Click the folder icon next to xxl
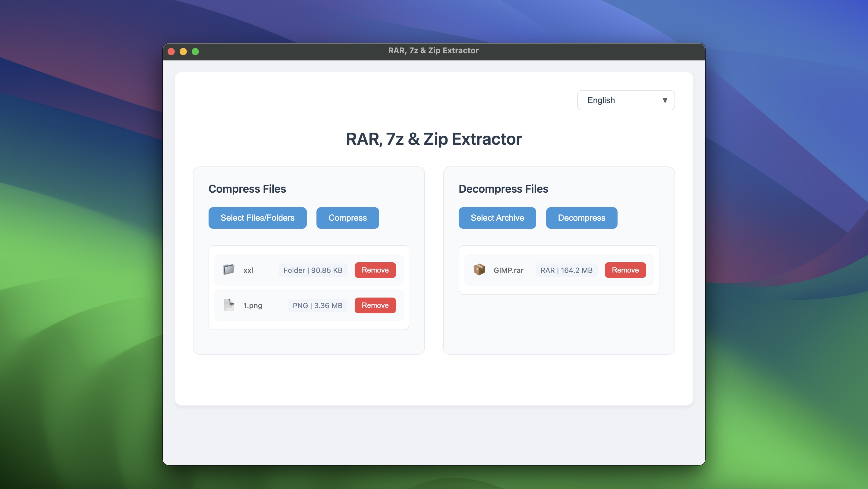 [229, 270]
